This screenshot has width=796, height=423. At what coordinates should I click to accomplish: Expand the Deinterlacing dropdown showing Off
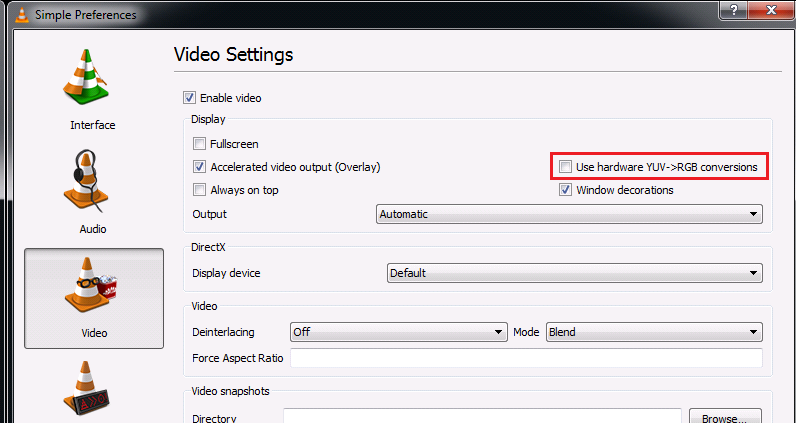coord(398,332)
